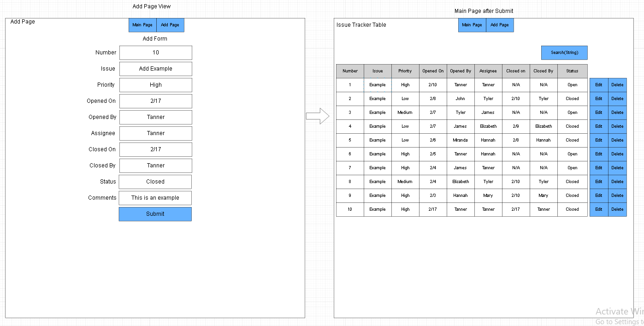Click the Opened On column header
This screenshot has height=326, width=644.
coord(433,71)
